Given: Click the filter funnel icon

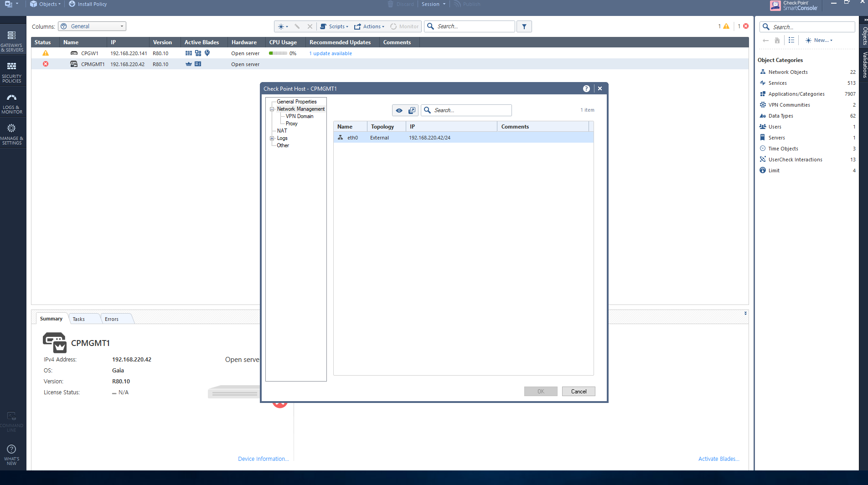Looking at the screenshot, I should (x=524, y=26).
